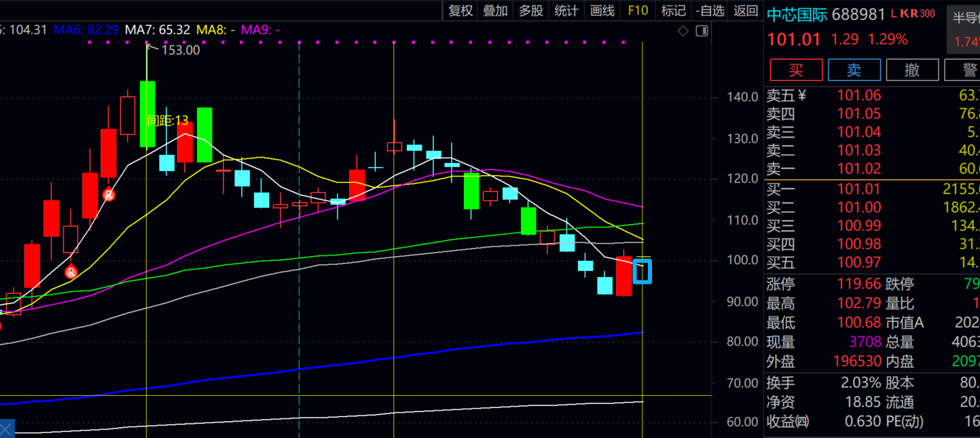Remove stock from watchlist via -自选
Viewport: 980px width, 438px height.
(x=710, y=10)
